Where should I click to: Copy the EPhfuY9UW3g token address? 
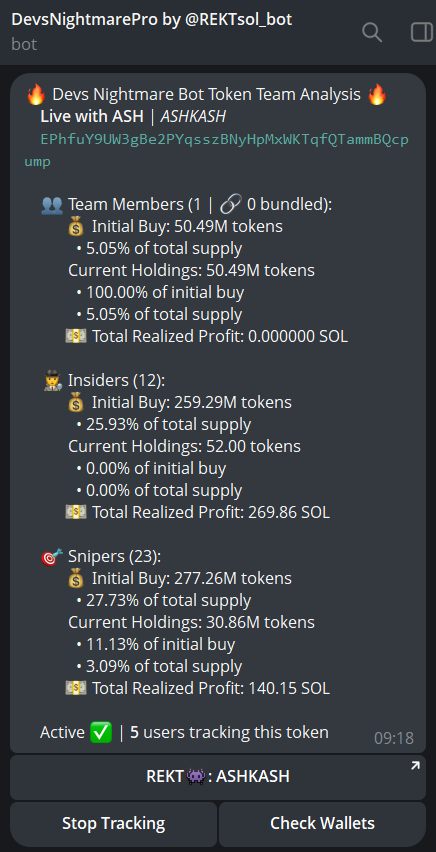click(216, 151)
